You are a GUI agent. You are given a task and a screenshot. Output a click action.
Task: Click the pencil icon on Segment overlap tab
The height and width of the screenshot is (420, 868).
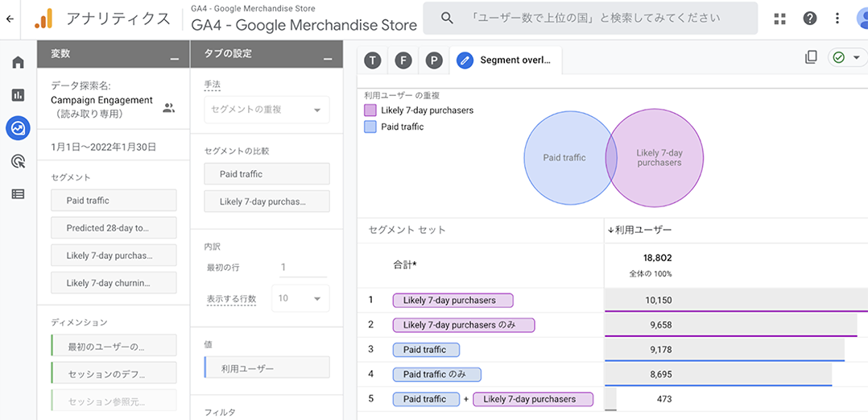[465, 60]
